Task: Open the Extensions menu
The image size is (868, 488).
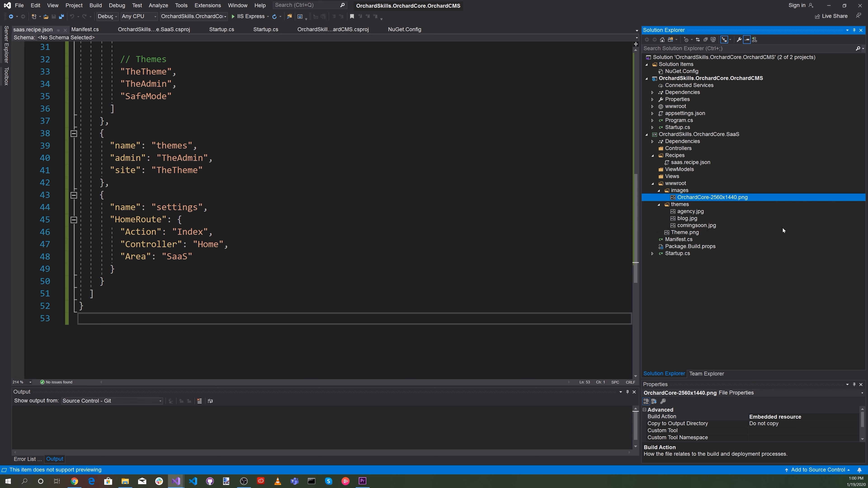Action: tap(208, 5)
